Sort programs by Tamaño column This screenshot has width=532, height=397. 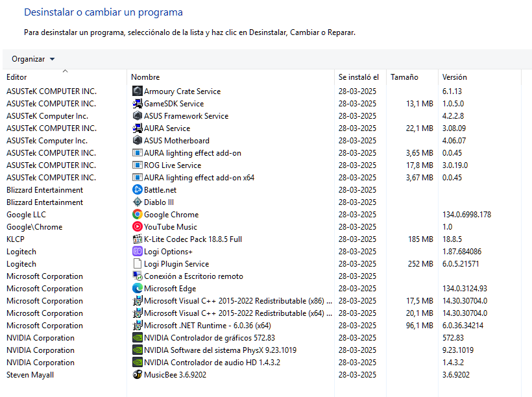404,77
